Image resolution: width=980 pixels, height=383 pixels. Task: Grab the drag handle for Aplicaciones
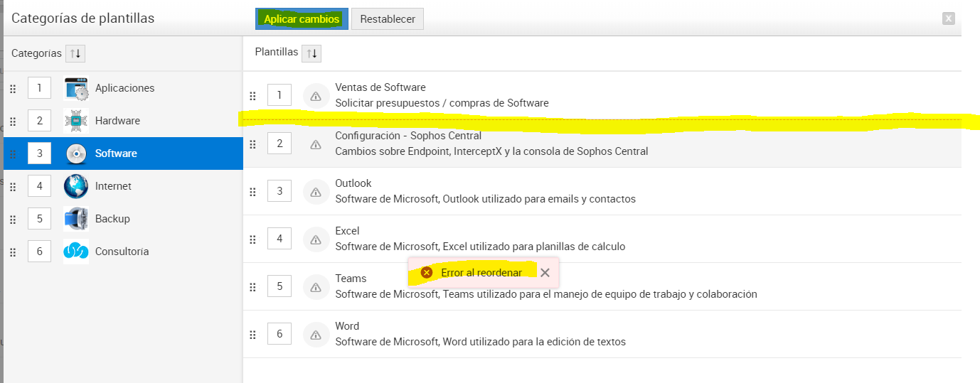point(13,89)
